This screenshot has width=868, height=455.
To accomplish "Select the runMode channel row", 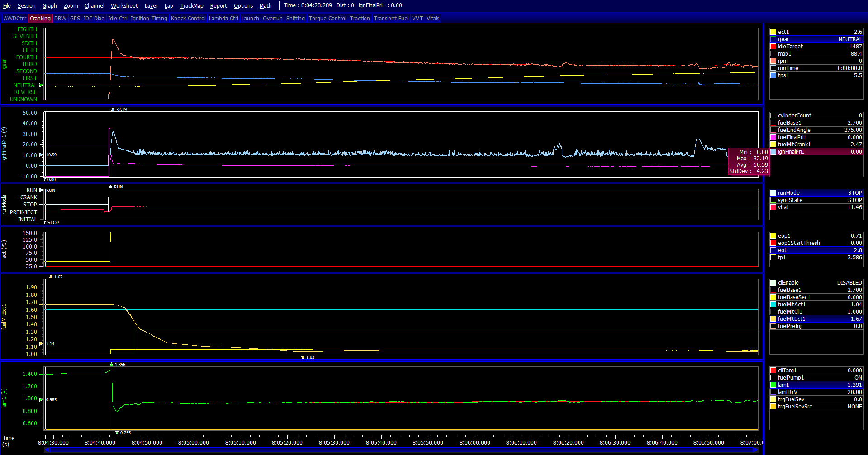I will (x=816, y=193).
